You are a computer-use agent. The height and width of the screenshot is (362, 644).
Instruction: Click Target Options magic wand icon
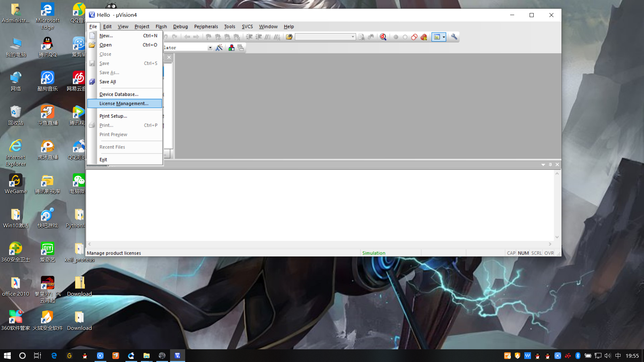click(219, 48)
